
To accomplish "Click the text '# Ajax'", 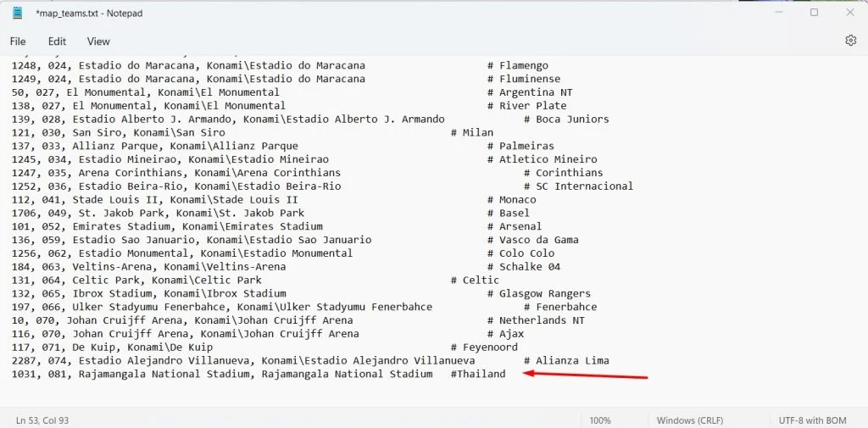I will coord(505,333).
